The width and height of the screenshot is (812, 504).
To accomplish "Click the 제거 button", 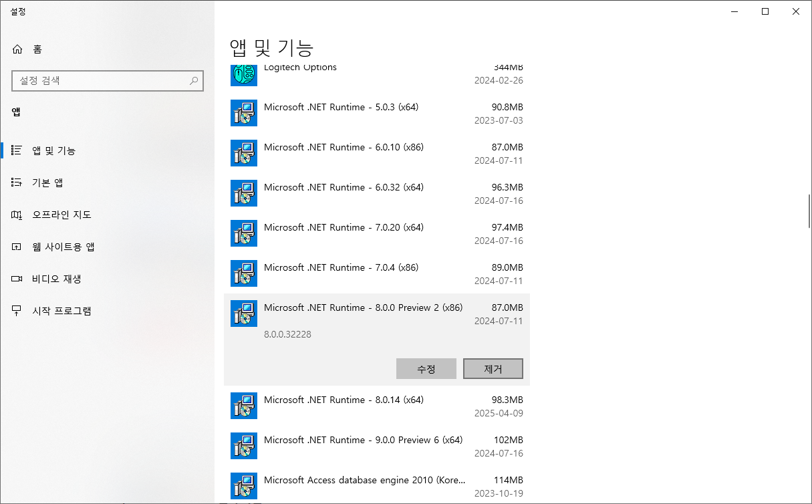I will 493,369.
